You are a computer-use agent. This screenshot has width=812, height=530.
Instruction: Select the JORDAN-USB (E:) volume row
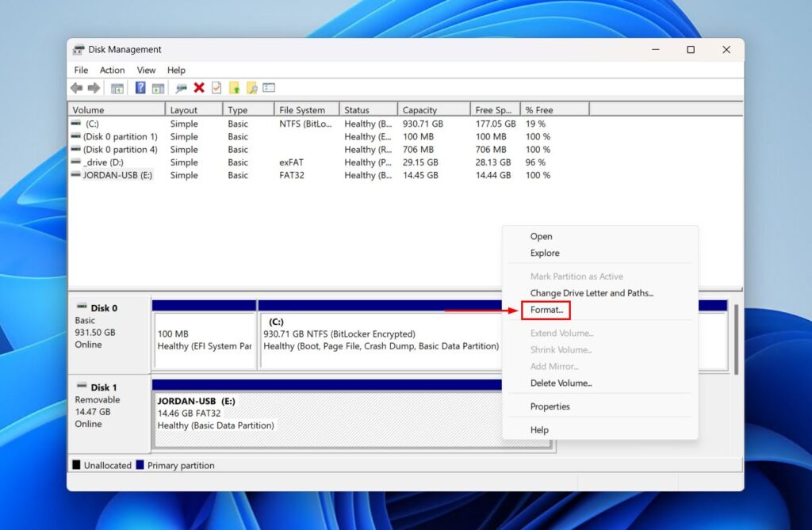[x=115, y=175]
